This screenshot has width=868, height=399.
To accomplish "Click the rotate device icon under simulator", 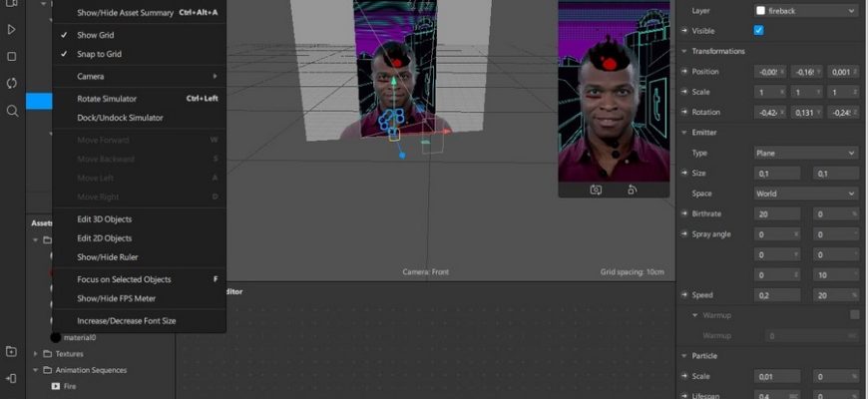I will pos(632,190).
